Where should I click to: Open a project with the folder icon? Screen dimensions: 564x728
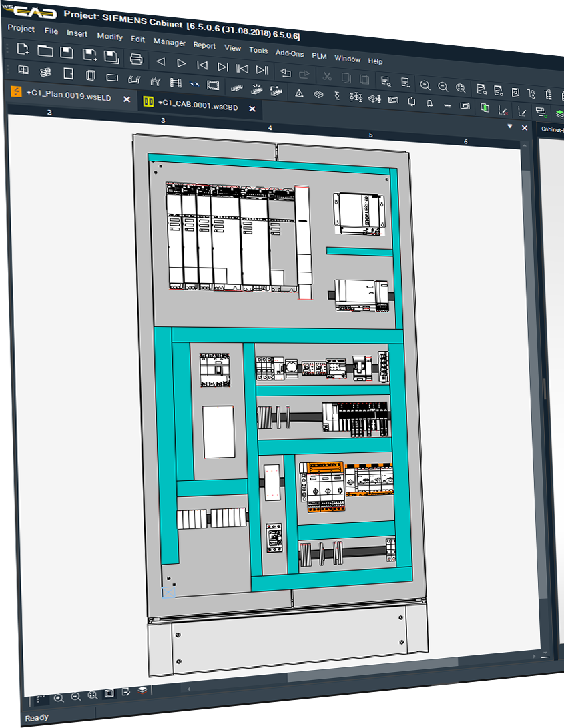pyautogui.click(x=45, y=51)
